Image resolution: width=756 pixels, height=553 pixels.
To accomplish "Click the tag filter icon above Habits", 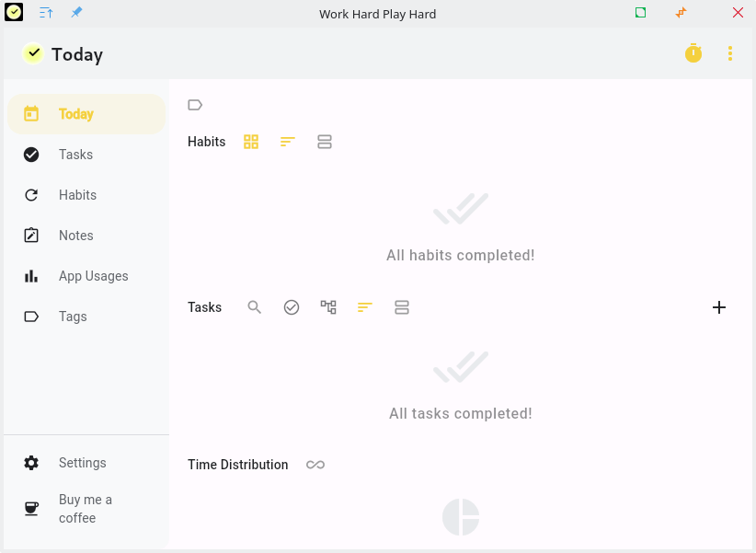I will [x=195, y=105].
